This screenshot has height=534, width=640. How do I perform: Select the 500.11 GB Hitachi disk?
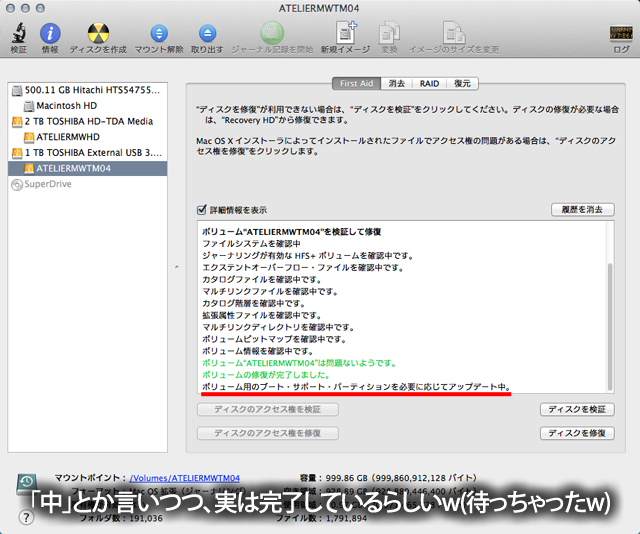coord(87,90)
